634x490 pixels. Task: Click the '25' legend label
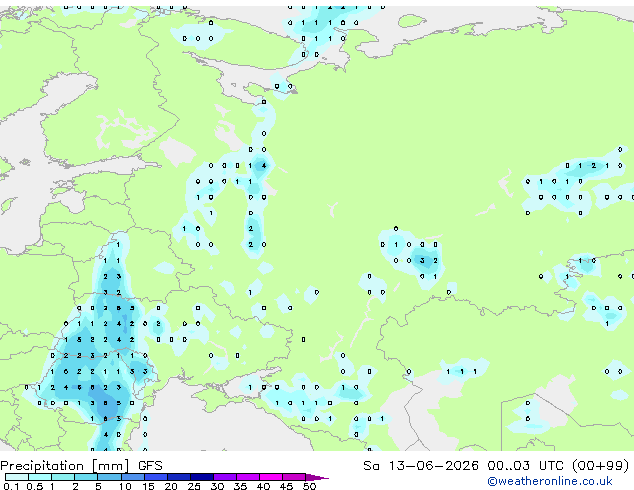pyautogui.click(x=194, y=486)
